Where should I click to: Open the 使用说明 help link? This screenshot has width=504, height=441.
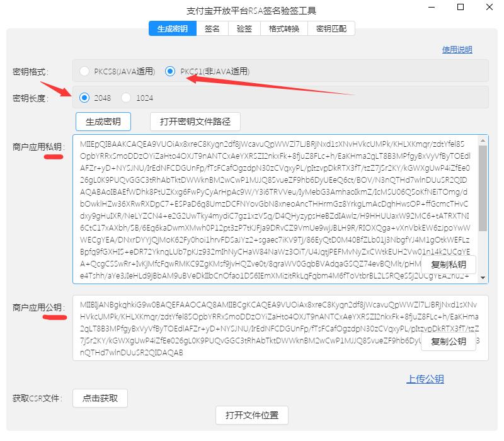458,50
